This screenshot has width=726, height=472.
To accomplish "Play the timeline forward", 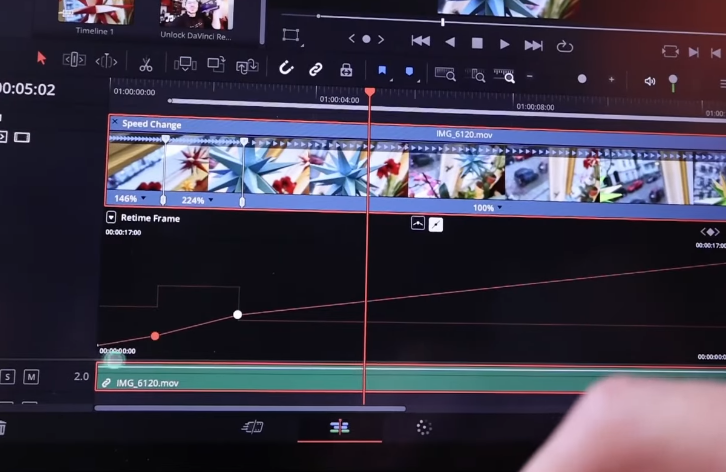I will [x=505, y=44].
